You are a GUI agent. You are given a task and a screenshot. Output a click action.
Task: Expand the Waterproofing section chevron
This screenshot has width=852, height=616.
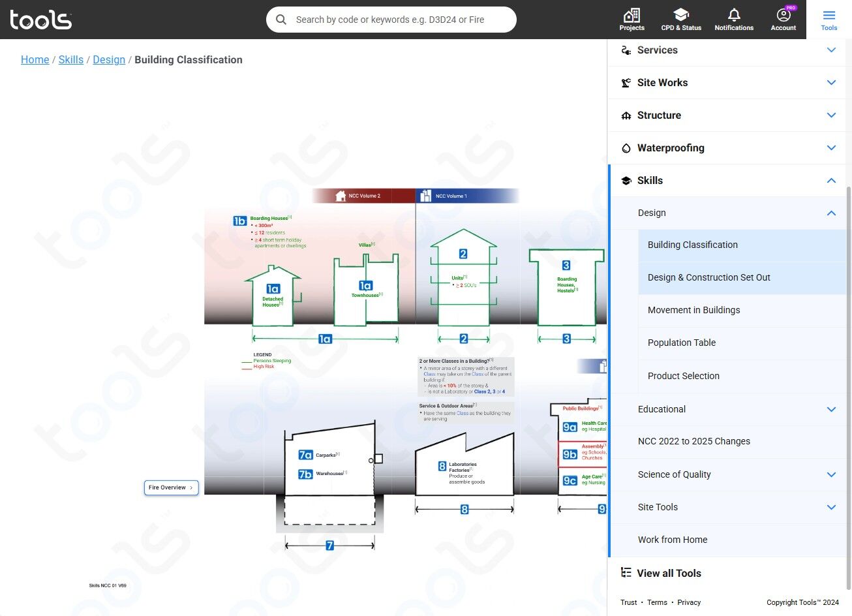[x=831, y=148]
